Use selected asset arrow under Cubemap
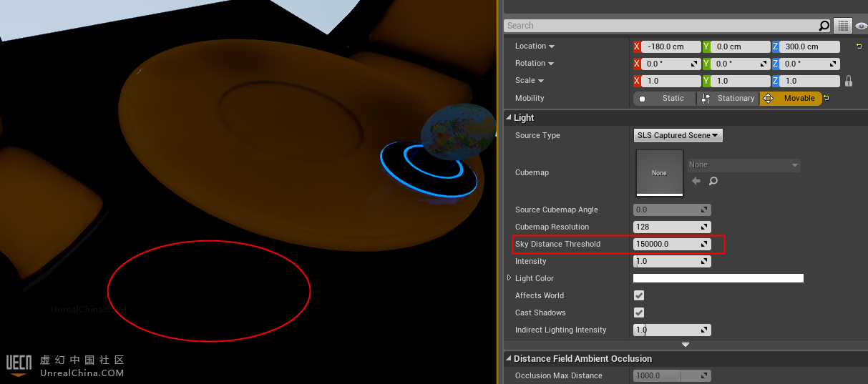868x384 pixels. (696, 182)
